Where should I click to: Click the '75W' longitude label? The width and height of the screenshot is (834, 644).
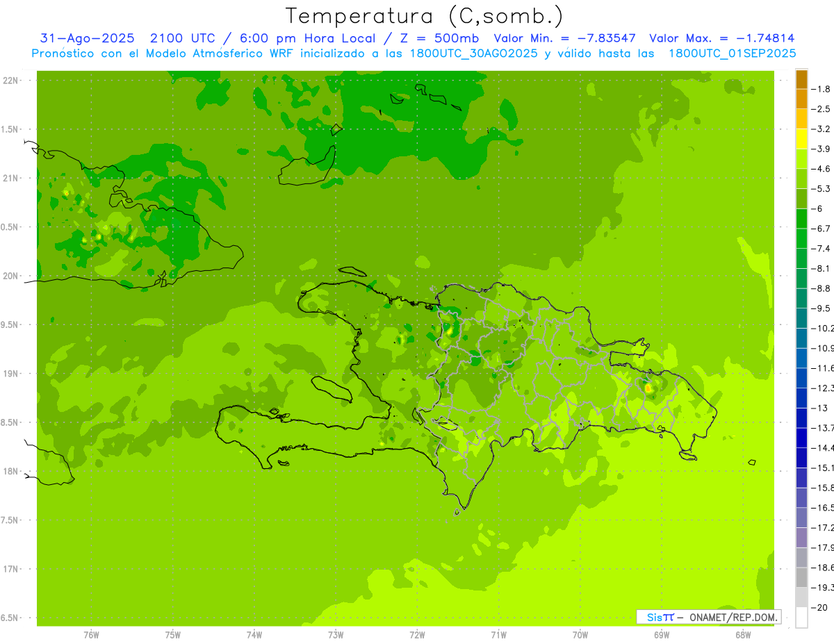click(173, 635)
